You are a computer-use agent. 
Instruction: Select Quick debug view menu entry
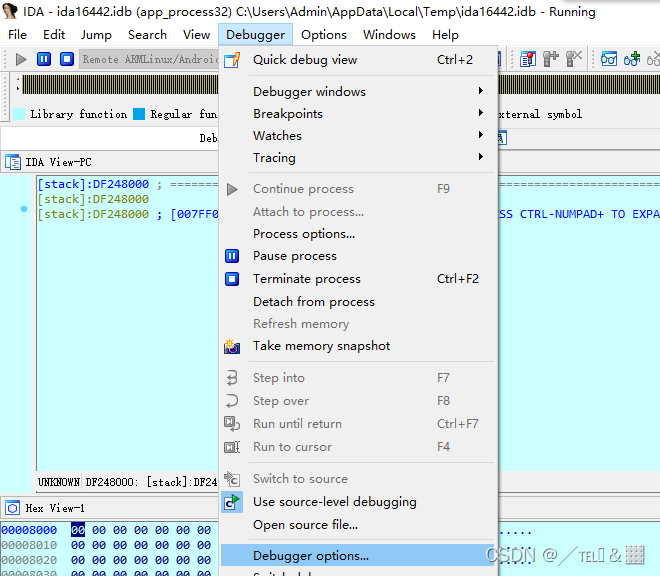(358, 60)
